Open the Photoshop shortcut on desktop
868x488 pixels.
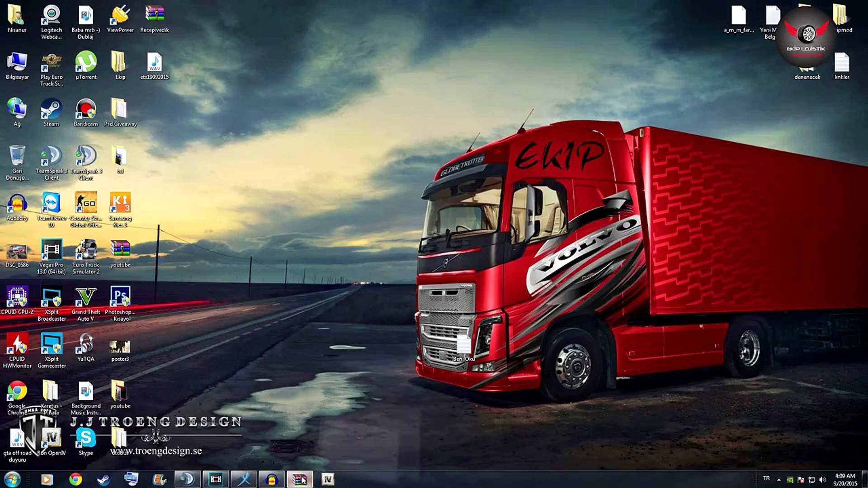click(120, 304)
